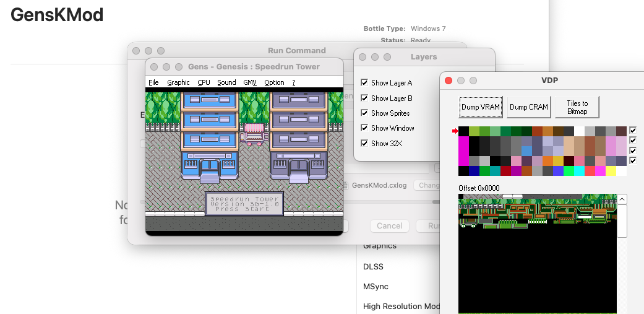Pick the yellow-green swatch in the top palette row
This screenshot has width=644, height=314.
click(473, 131)
